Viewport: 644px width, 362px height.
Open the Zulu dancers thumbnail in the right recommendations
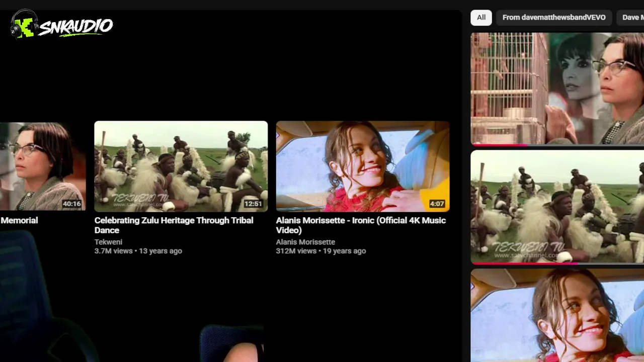[x=557, y=207]
